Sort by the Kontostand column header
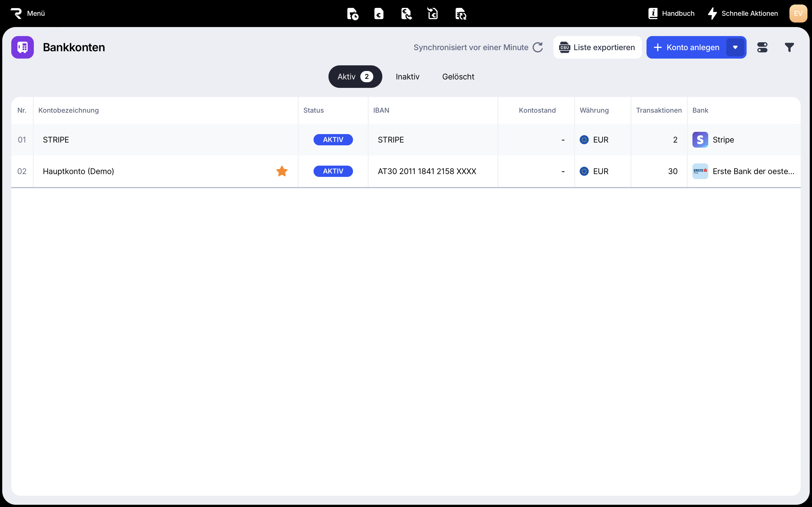 click(537, 110)
